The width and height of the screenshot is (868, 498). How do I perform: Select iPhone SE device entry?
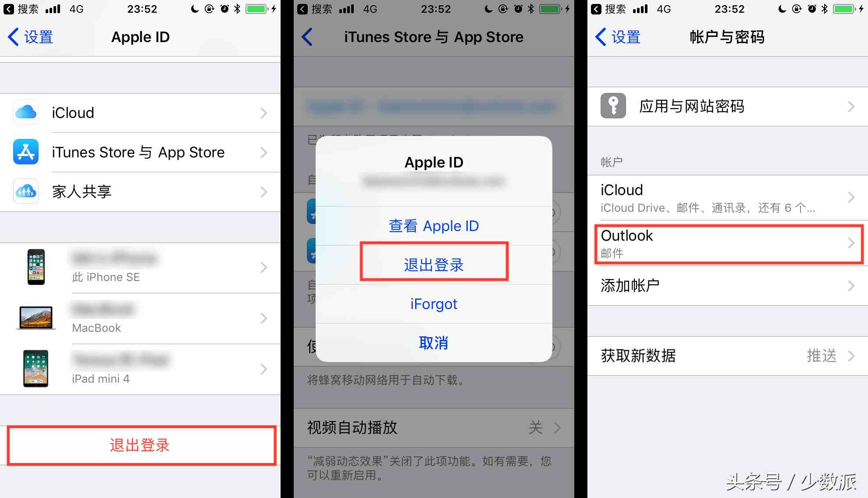(141, 267)
